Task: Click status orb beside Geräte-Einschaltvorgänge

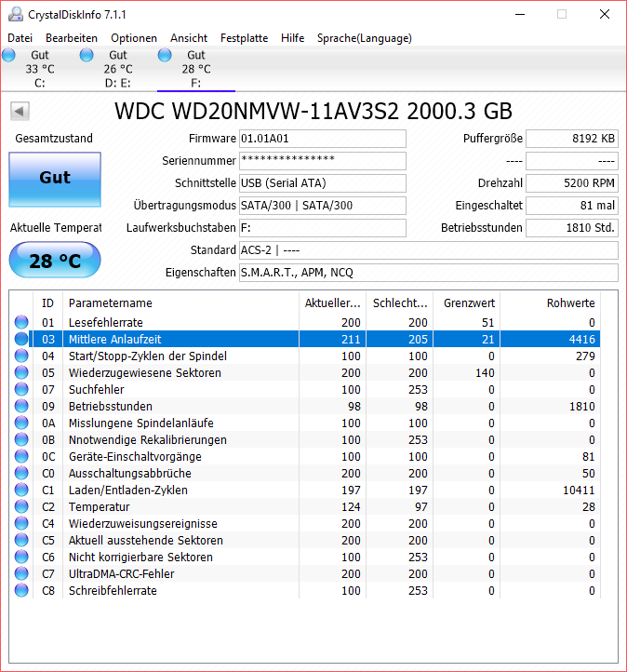Action: (21, 456)
